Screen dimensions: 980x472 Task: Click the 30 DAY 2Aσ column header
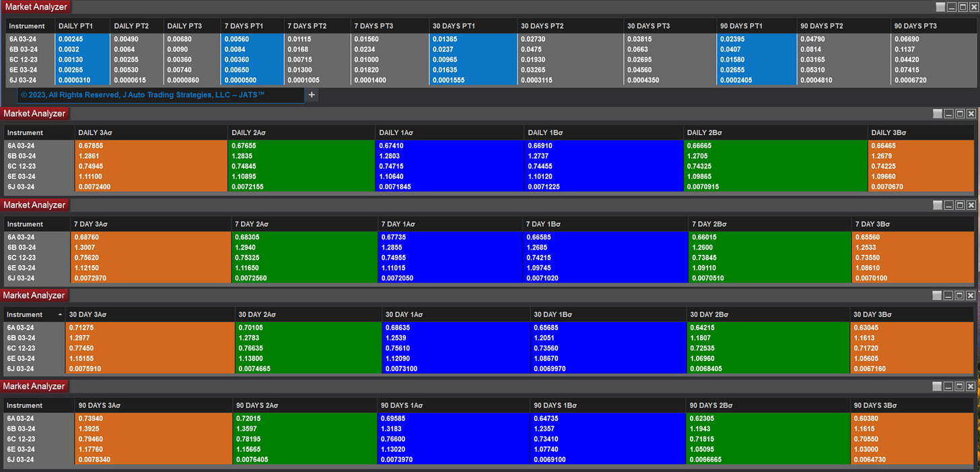308,315
